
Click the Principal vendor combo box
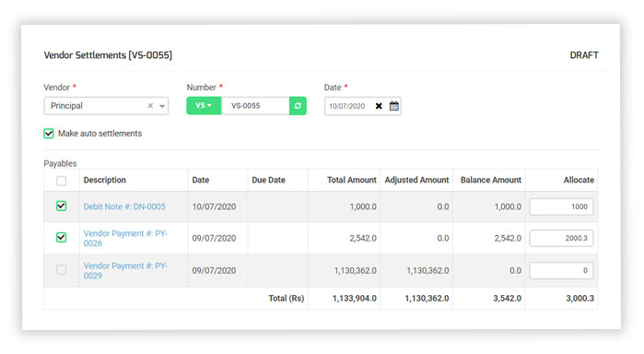(x=106, y=106)
